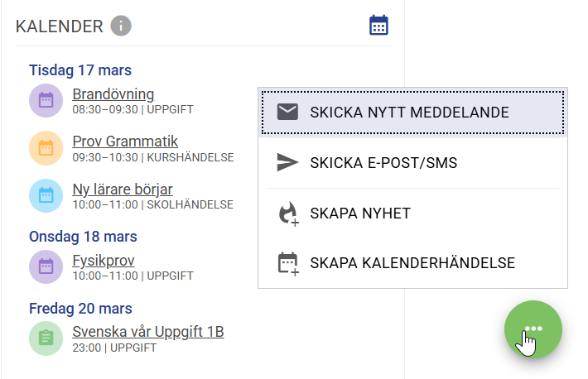Click the flame icon for creating news
Image resolution: width=588 pixels, height=379 pixels.
pyautogui.click(x=287, y=213)
